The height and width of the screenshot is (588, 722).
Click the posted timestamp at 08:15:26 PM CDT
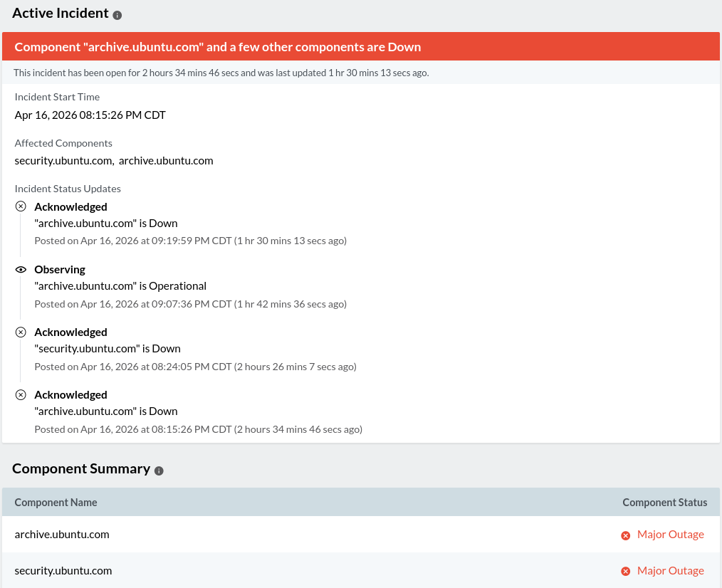(199, 429)
